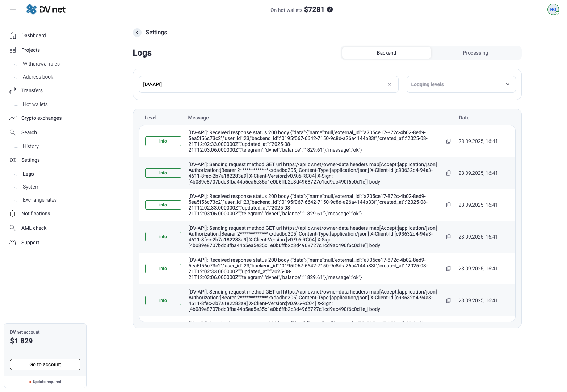The image size is (567, 392).
Task: Open the Hot wallets page
Action: [x=35, y=104]
